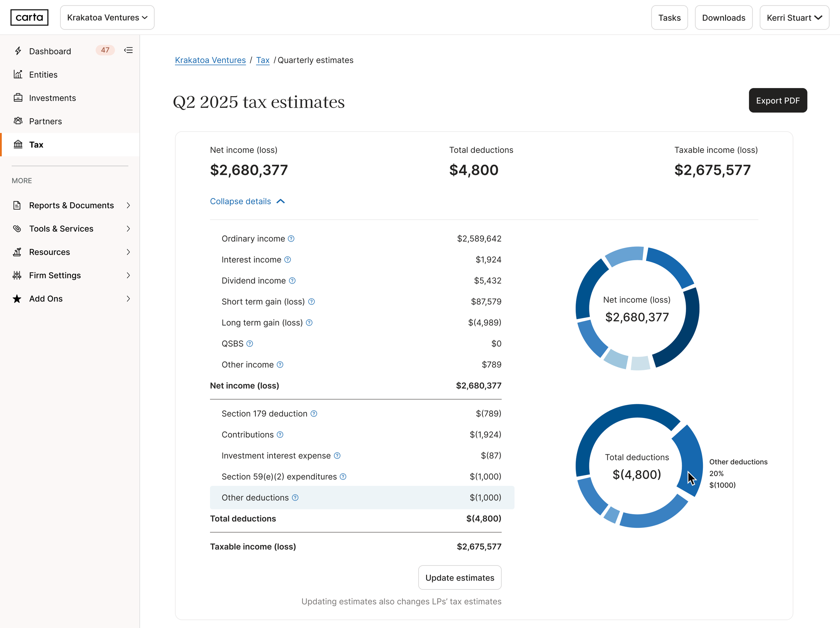The height and width of the screenshot is (628, 840).
Task: Open the Kerri Stuart account menu
Action: (x=794, y=17)
